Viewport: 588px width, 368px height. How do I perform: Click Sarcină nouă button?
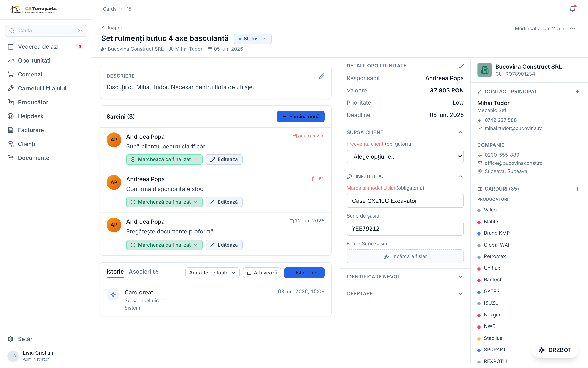click(300, 117)
